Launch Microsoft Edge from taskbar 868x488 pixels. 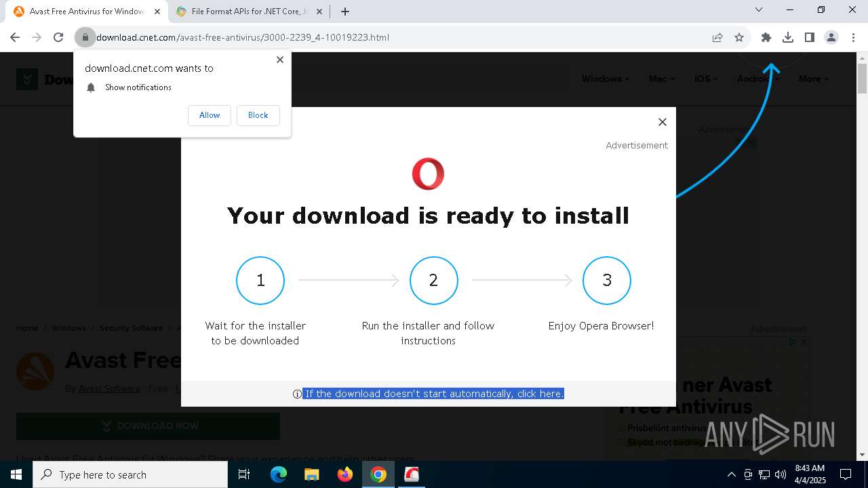(x=279, y=474)
